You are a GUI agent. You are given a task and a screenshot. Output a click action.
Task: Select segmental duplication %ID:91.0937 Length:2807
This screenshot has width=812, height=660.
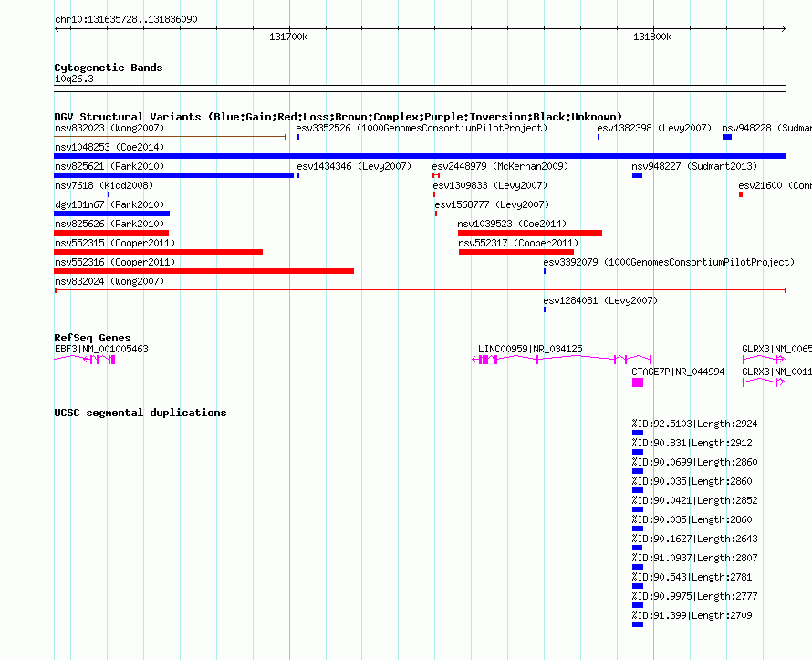tap(638, 567)
